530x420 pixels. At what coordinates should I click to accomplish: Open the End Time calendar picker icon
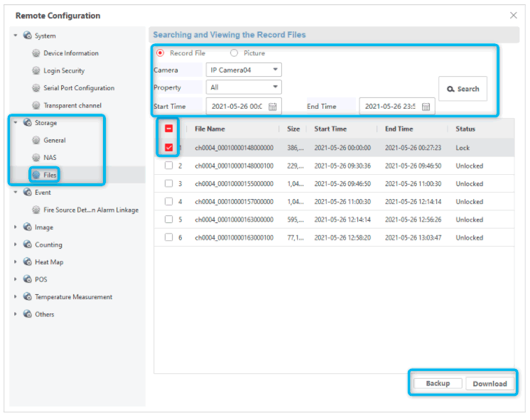(426, 107)
